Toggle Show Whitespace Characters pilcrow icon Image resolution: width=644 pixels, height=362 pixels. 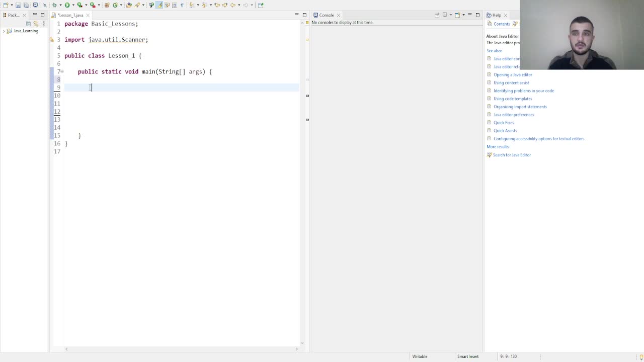point(182,5)
